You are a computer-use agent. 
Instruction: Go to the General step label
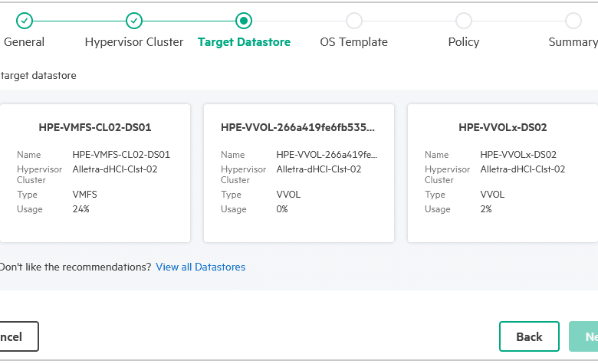tap(24, 42)
